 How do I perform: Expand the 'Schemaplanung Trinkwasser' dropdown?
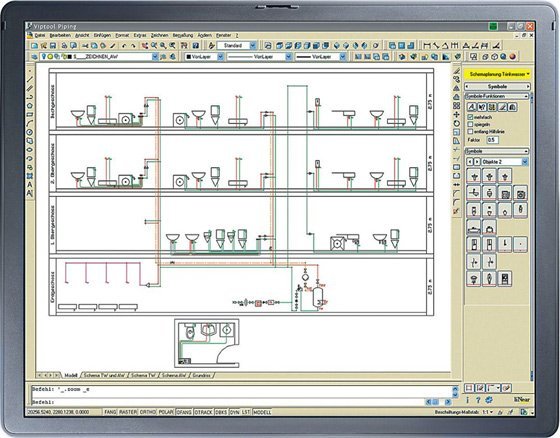coord(498,74)
